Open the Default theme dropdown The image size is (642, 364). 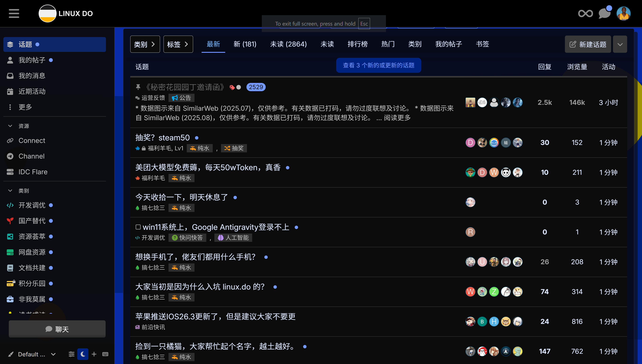(32, 354)
